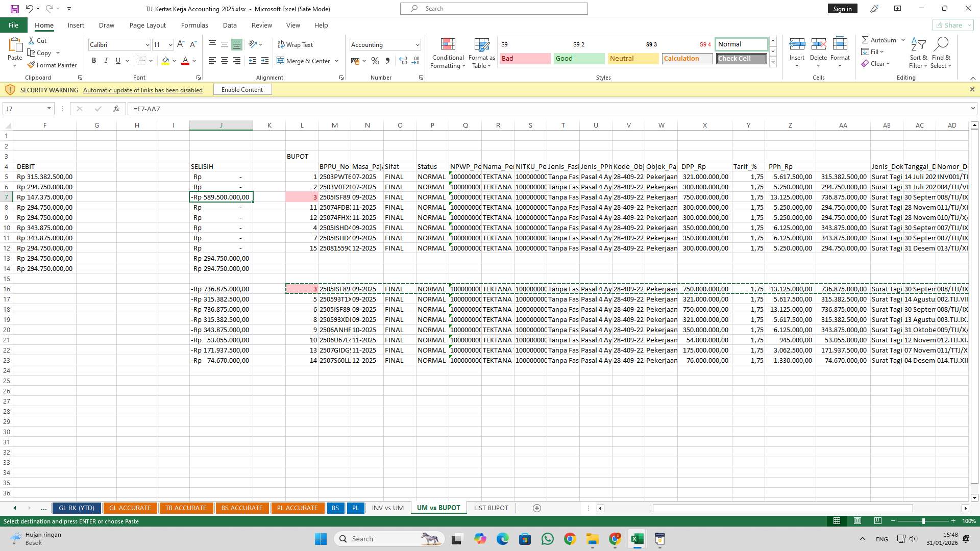Screen dimensions: 980x551
Task: Enable Wrap Text for the selected cell
Action: (296, 44)
